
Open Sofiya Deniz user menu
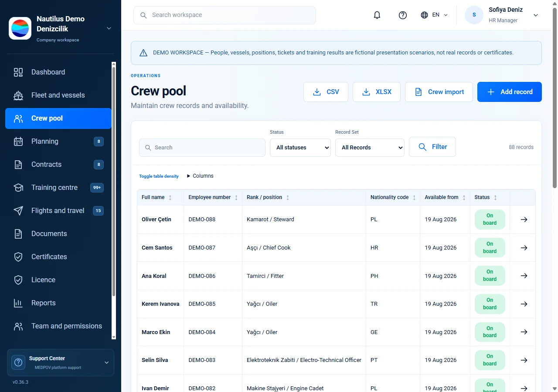coord(502,15)
